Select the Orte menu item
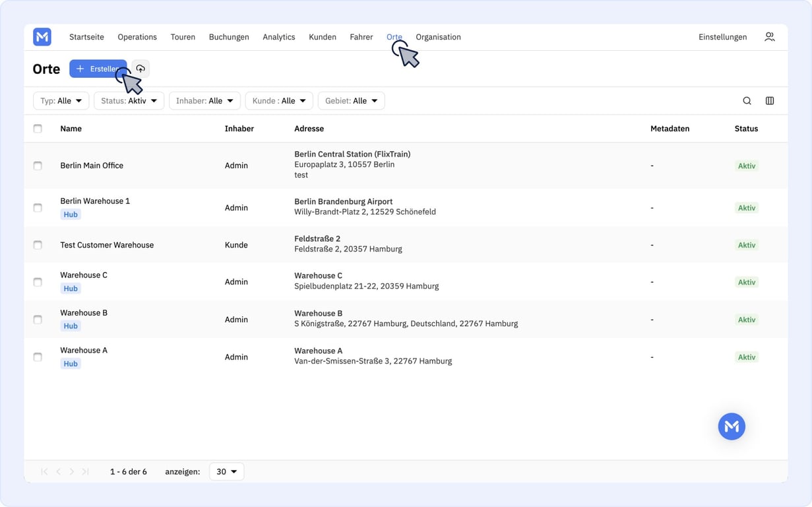Image resolution: width=812 pixels, height=507 pixels. coord(394,37)
